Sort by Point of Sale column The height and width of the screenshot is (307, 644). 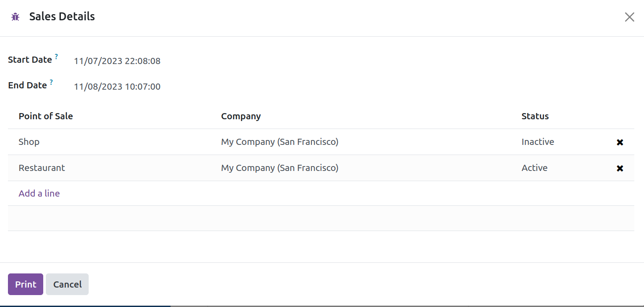tap(46, 116)
